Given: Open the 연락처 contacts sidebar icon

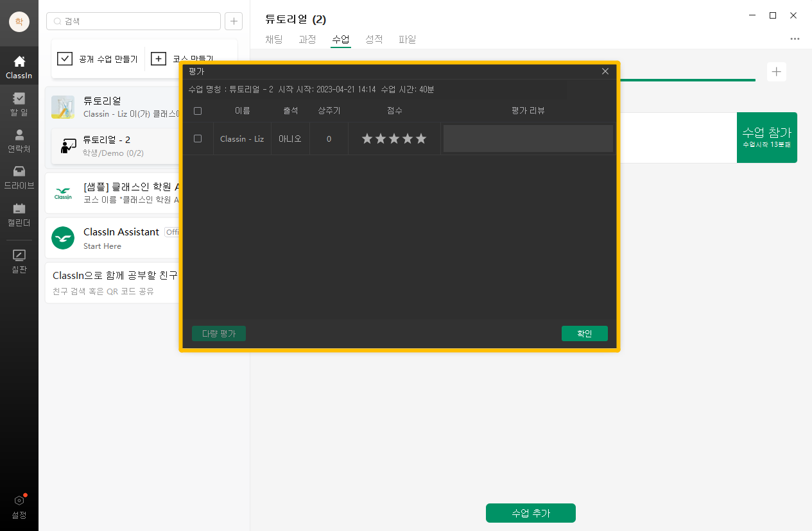Looking at the screenshot, I should pos(19,141).
